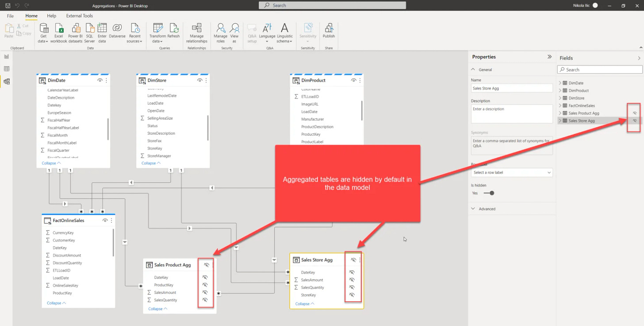Expand DimDate in Fields list
Screen dimensions: 644x326
(560, 83)
